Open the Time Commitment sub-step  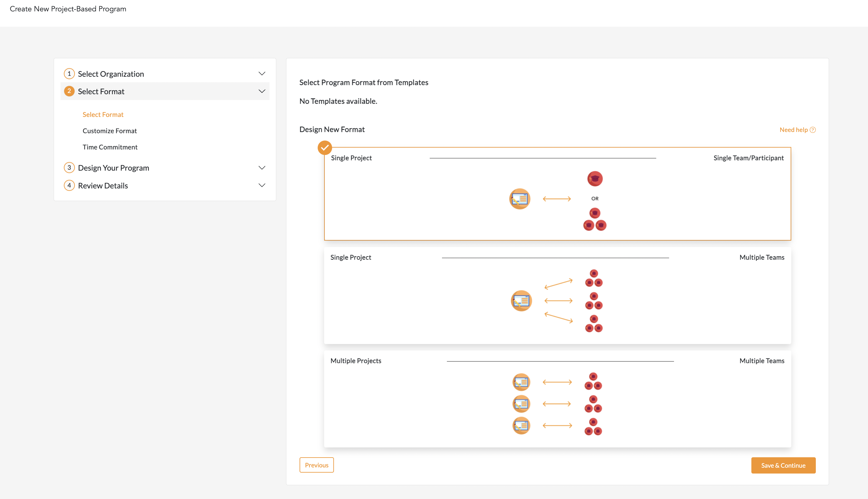[110, 147]
